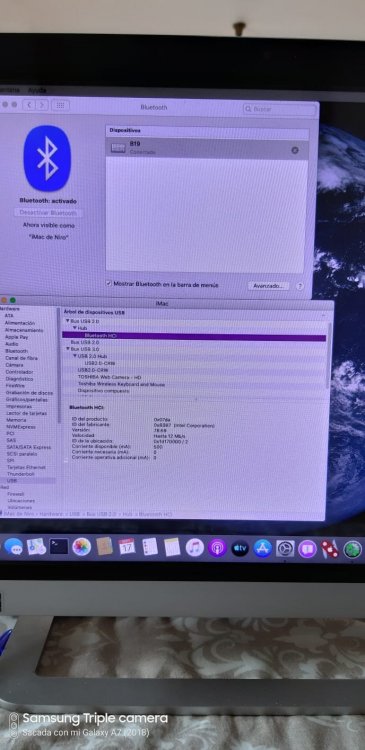This screenshot has height=750, width=365.
Task: Click the keyboard icon of device 819
Action: 118,148
